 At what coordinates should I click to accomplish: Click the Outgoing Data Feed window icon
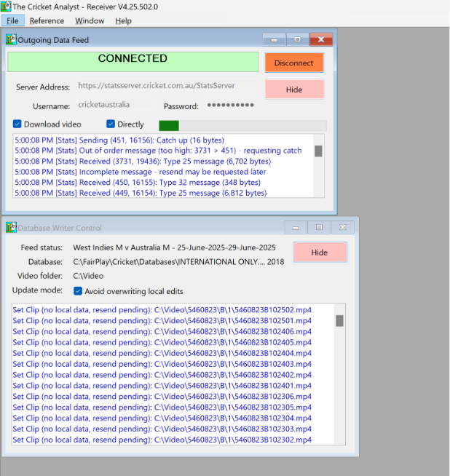pos(11,39)
